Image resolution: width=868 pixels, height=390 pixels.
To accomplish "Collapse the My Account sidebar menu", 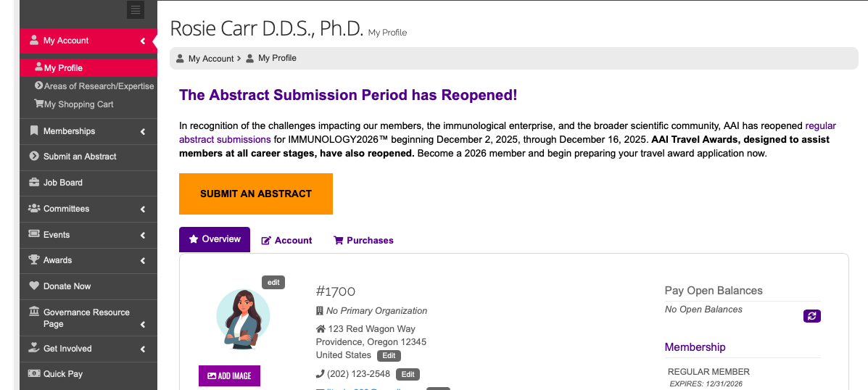I will click(143, 41).
